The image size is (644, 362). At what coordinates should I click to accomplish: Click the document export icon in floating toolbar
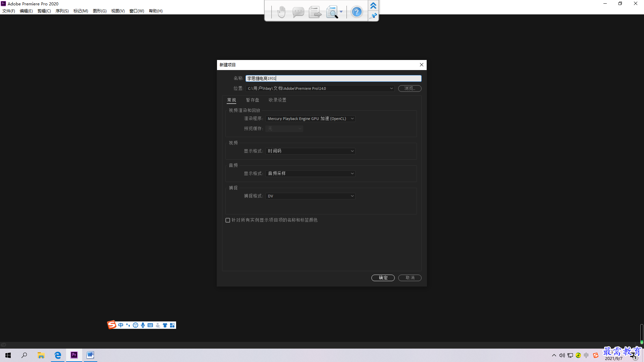click(315, 12)
